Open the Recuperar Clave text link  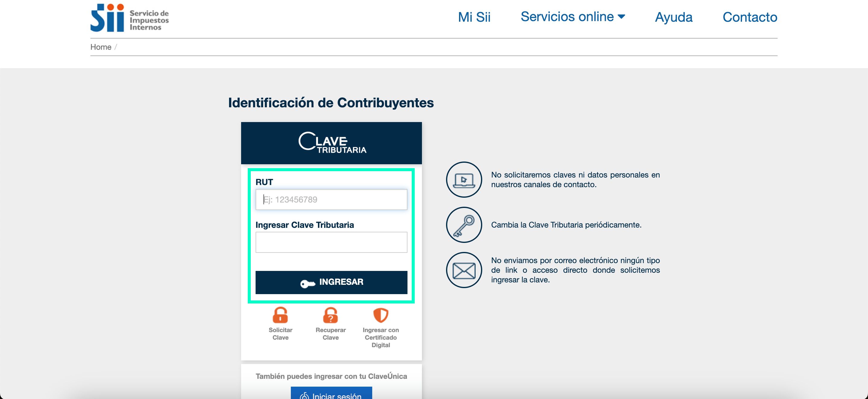click(331, 334)
